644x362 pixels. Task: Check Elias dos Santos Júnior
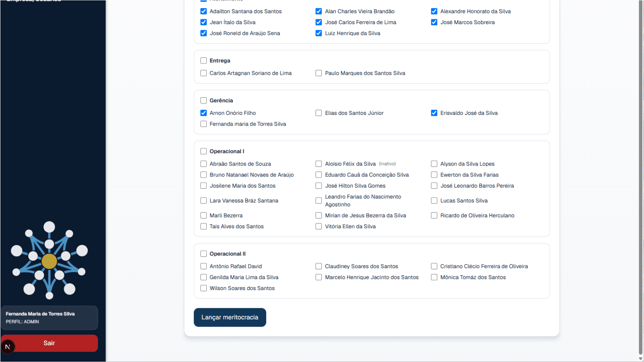click(x=319, y=113)
